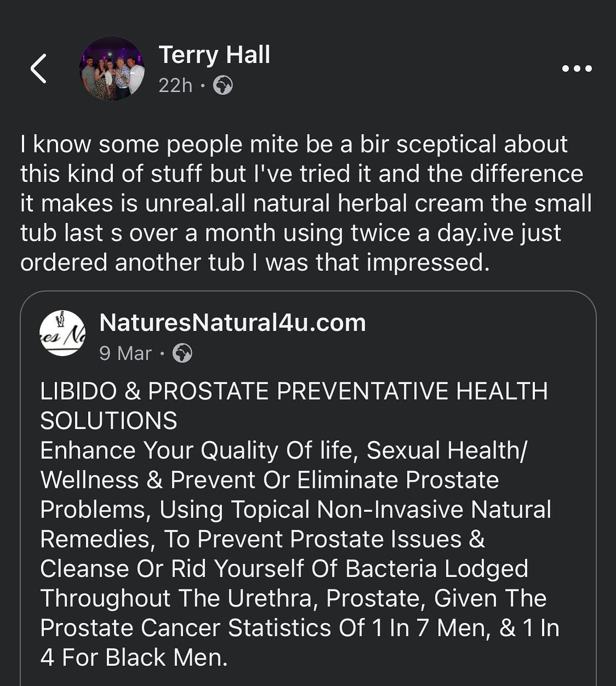The width and height of the screenshot is (616, 686).
Task: Click the line "ordered another tub I was that impressed."
Action: click(255, 262)
